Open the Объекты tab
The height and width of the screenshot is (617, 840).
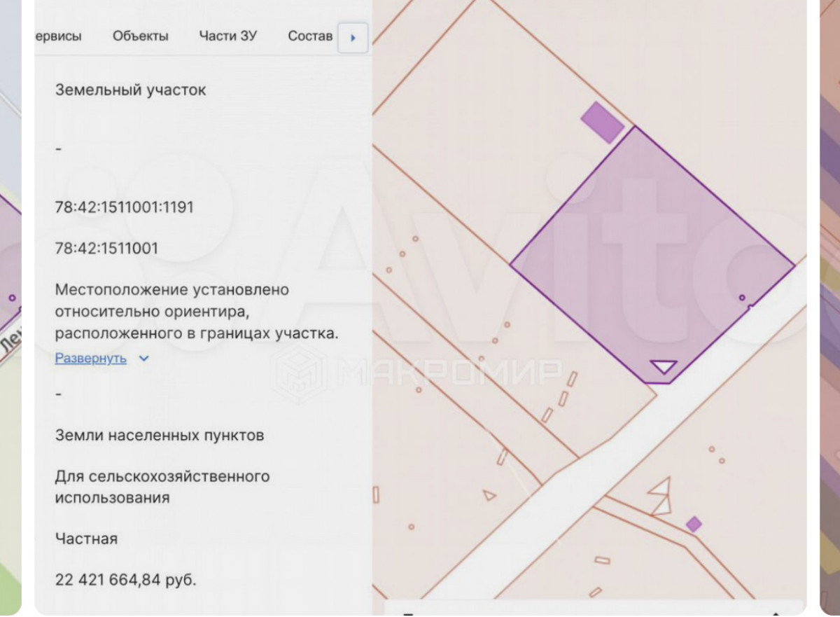pyautogui.click(x=141, y=36)
